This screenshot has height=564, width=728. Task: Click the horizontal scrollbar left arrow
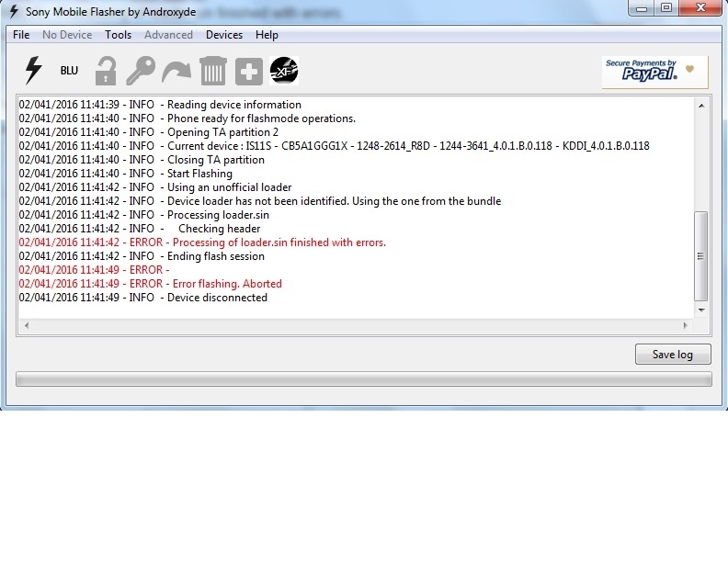(x=26, y=326)
